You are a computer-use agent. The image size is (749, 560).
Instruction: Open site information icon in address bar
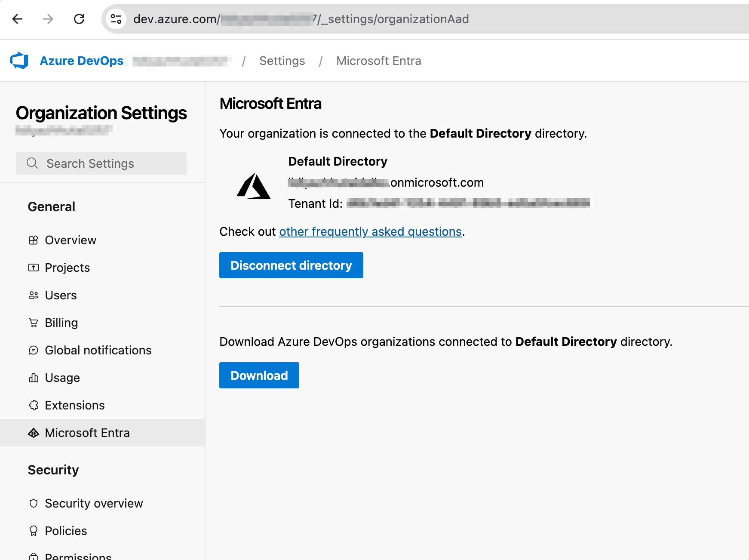click(x=116, y=19)
